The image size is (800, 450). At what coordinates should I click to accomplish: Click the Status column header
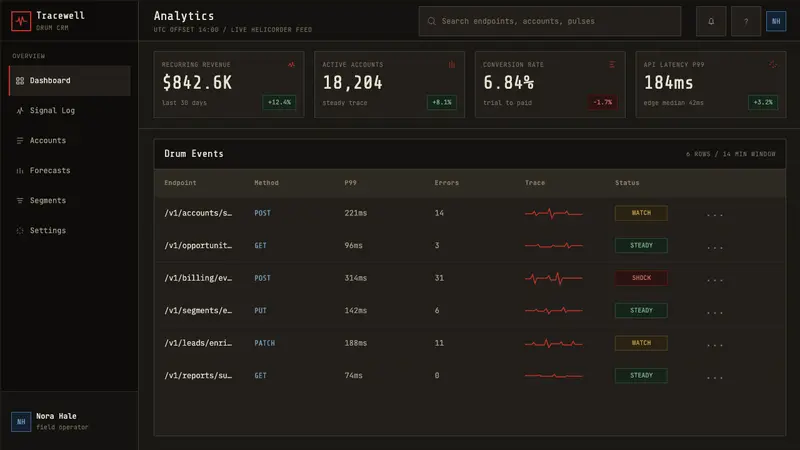coord(627,183)
